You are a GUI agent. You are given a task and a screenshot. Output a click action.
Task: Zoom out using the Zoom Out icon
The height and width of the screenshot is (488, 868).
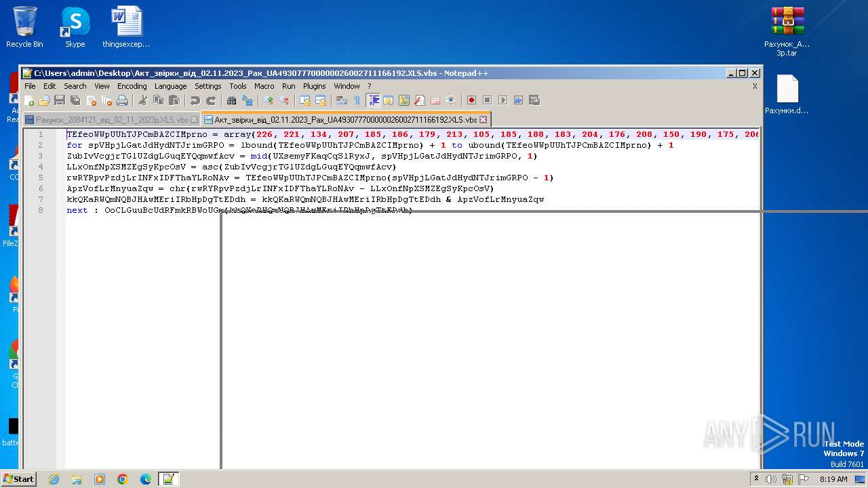coord(284,100)
